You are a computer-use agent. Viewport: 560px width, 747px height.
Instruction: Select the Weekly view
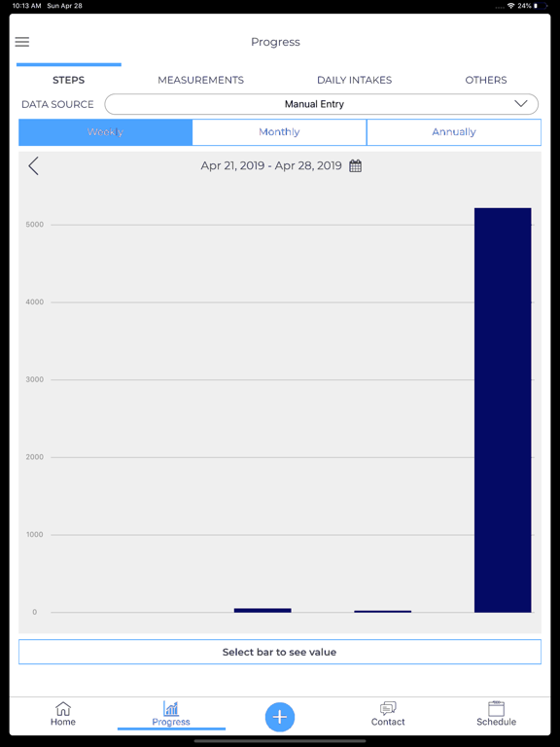(x=105, y=132)
